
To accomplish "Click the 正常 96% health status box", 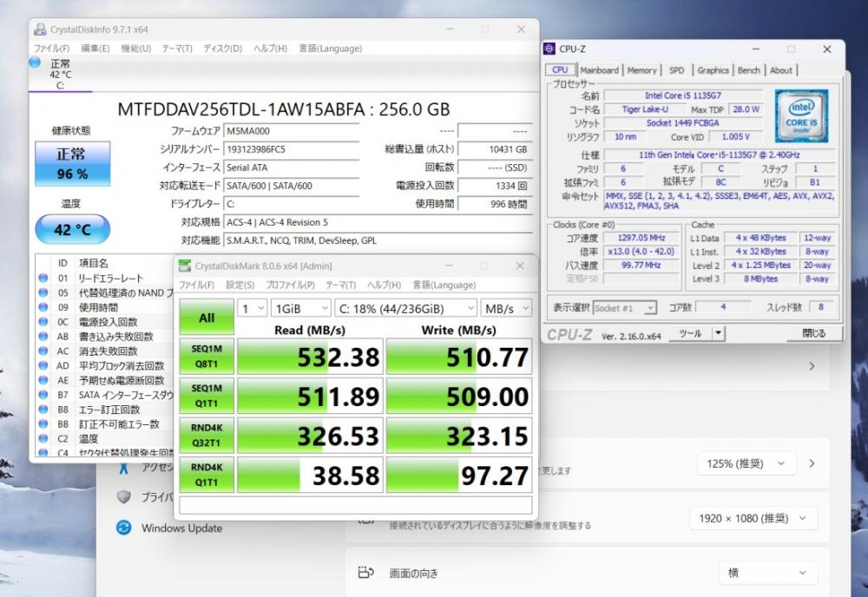I will tap(61, 164).
